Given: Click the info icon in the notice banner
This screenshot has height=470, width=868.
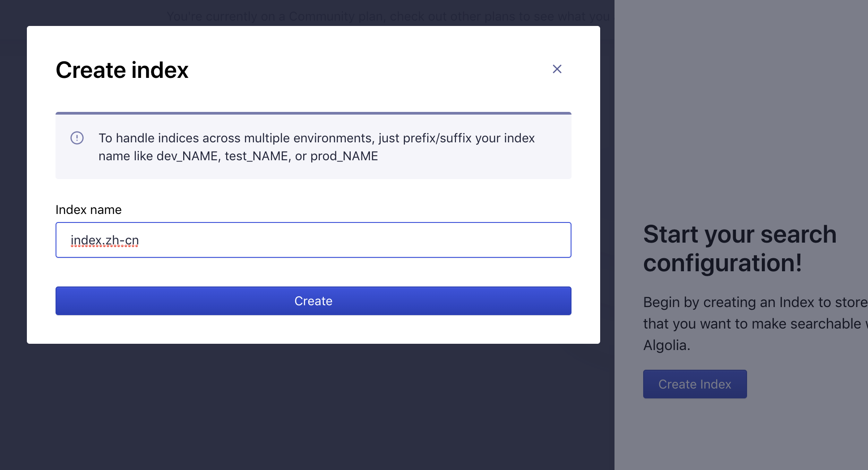Looking at the screenshot, I should pos(77,138).
